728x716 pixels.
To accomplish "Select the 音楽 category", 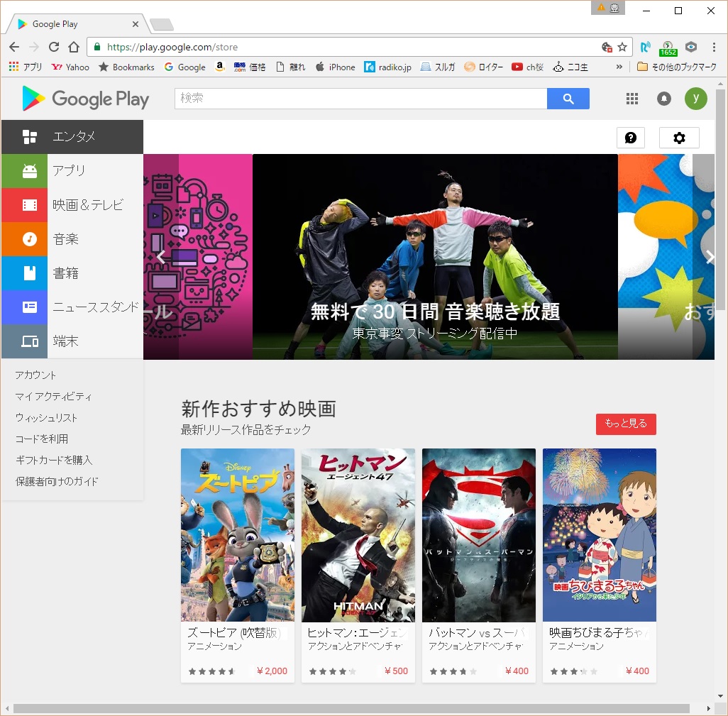I will click(x=72, y=239).
